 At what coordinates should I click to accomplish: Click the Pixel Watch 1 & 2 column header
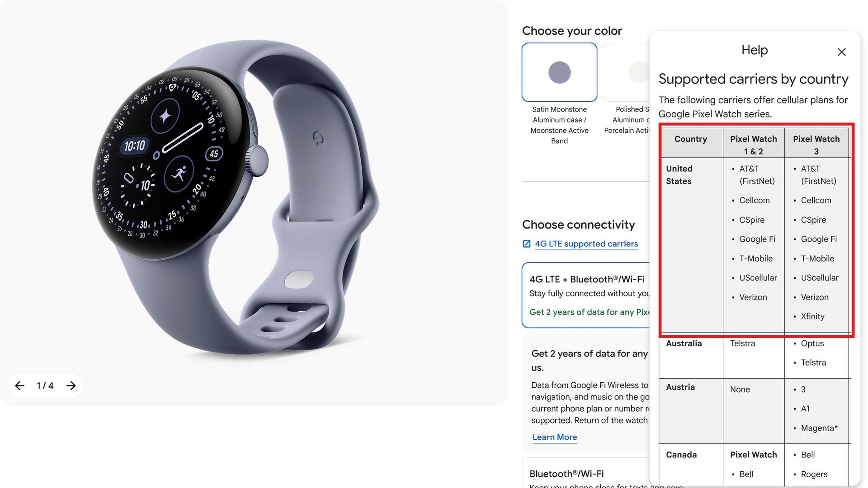pos(753,145)
